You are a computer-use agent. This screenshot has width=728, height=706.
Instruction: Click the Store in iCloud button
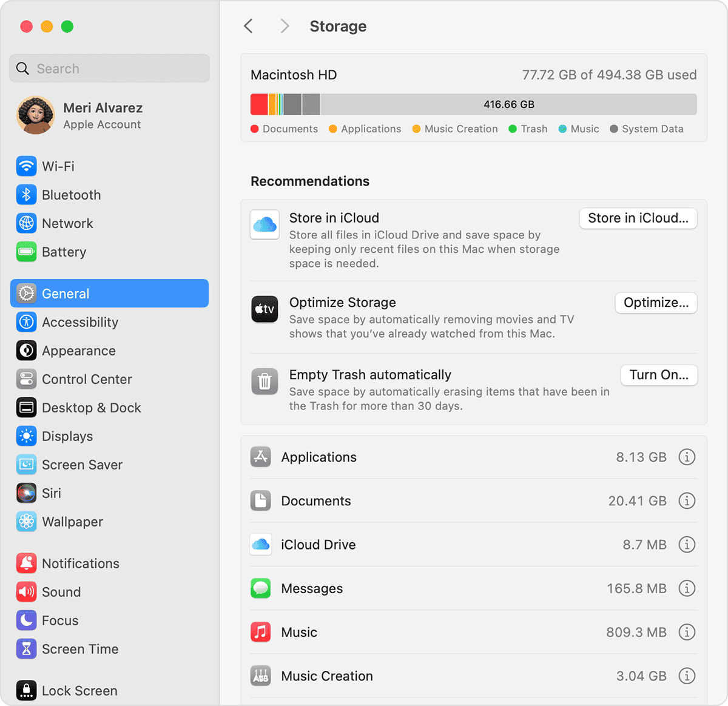(638, 218)
